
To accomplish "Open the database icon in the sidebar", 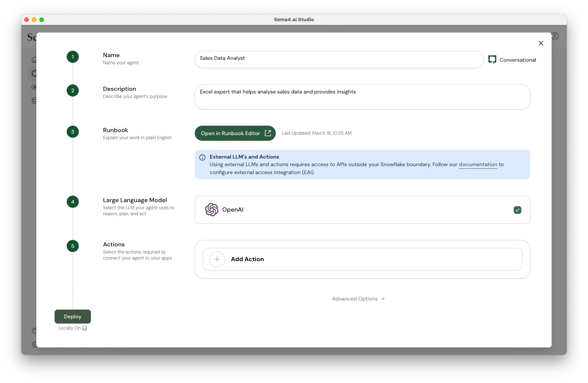I will (x=34, y=101).
